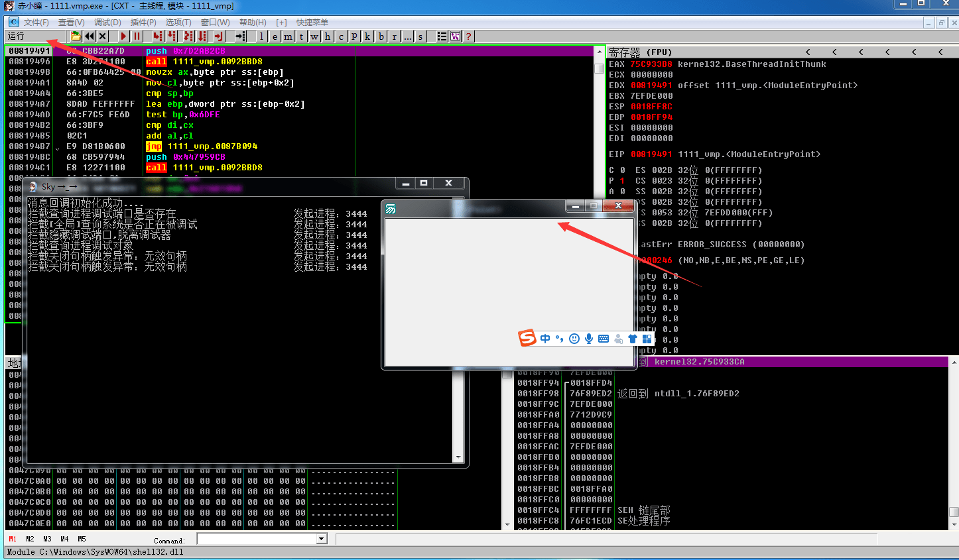Click the Sogou input method S logo
This screenshot has width=959, height=560.
[527, 338]
